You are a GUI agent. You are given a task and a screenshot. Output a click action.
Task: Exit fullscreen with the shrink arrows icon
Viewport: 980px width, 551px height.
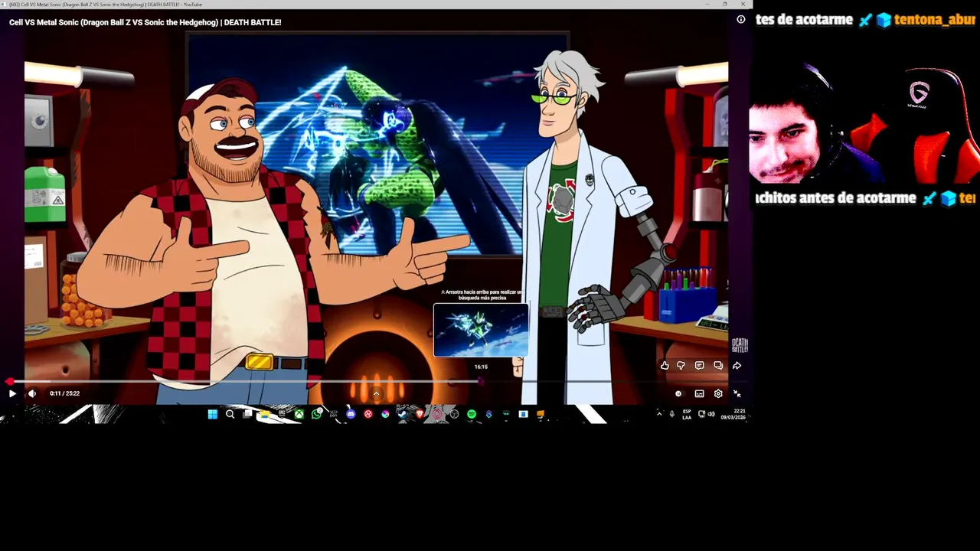pyautogui.click(x=737, y=393)
